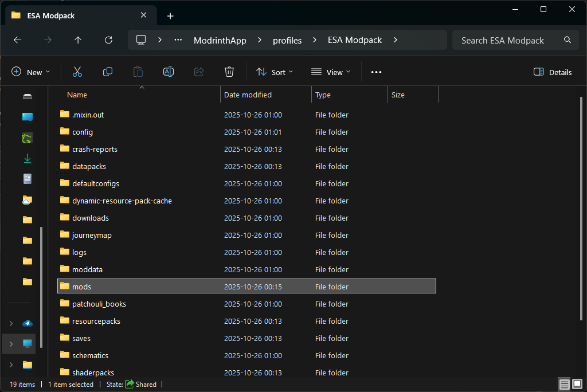Navigate back with the left arrow

pyautogui.click(x=17, y=40)
